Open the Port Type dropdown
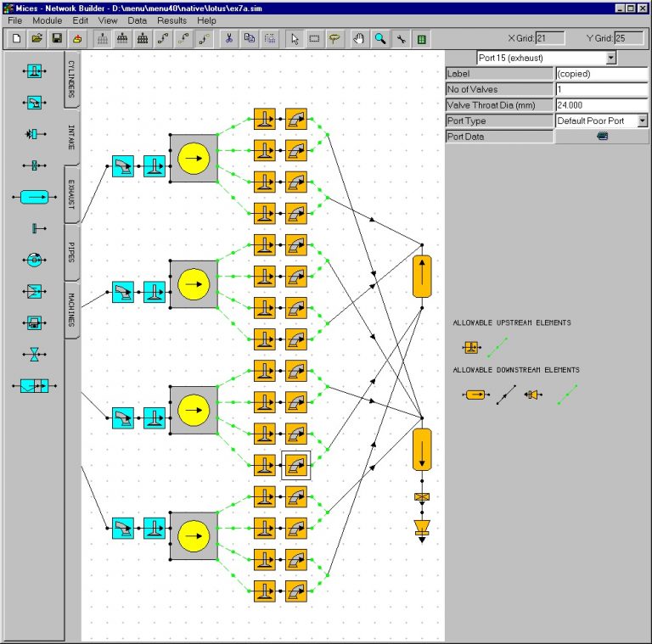The image size is (652, 644). coord(642,121)
